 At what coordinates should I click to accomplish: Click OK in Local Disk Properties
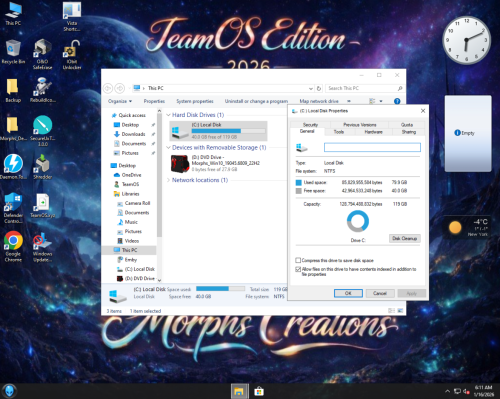(348, 293)
